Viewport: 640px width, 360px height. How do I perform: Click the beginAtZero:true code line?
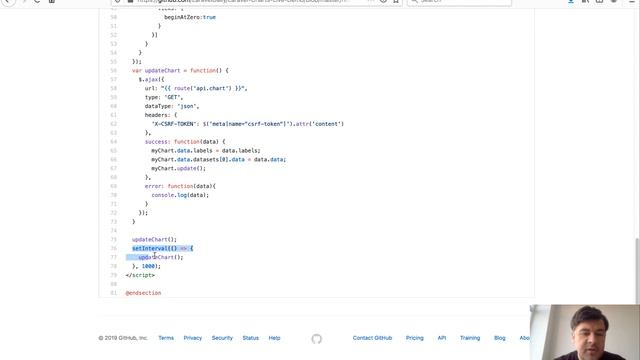tap(190, 17)
